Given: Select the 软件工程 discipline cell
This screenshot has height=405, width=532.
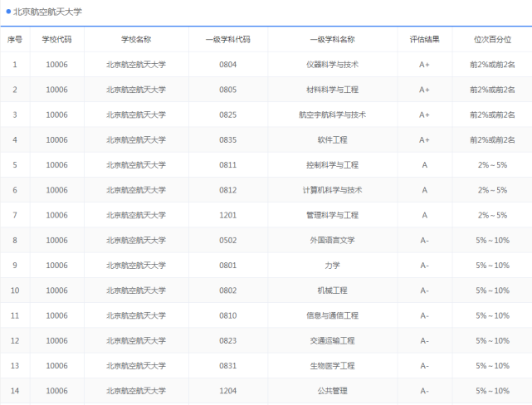Looking at the screenshot, I should point(333,139).
